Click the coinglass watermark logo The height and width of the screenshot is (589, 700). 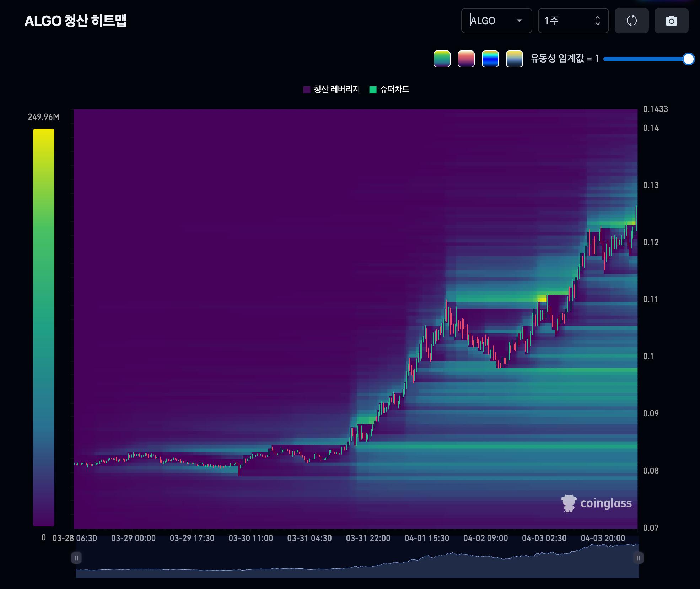596,503
